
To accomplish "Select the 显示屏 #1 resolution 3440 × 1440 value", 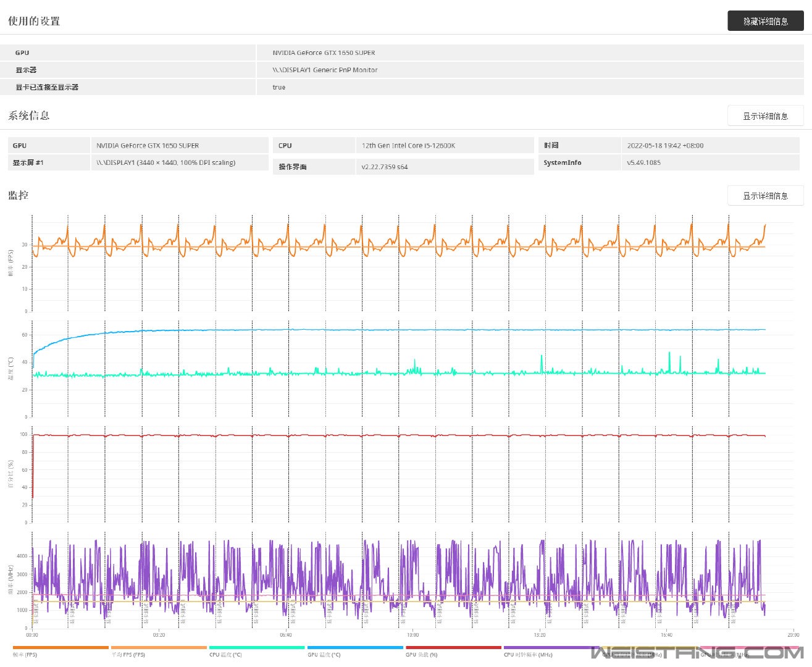I will click(x=165, y=163).
